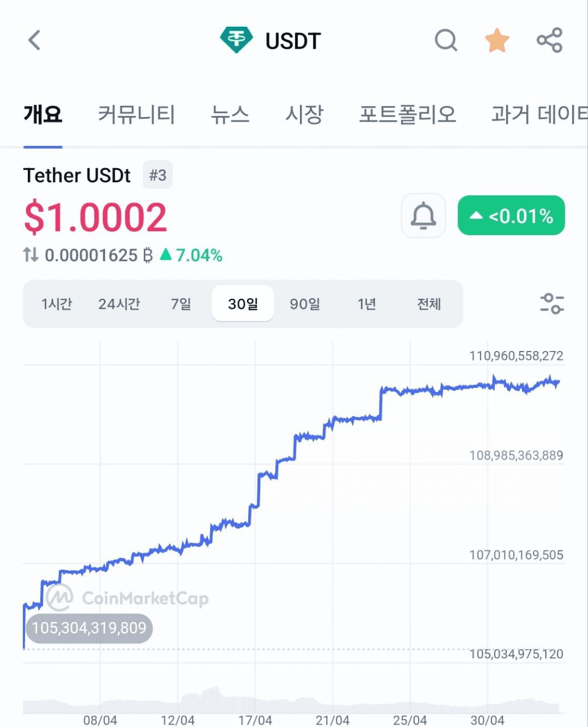The width and height of the screenshot is (588, 727).
Task: Select the 7일 time range
Action: pyautogui.click(x=181, y=304)
